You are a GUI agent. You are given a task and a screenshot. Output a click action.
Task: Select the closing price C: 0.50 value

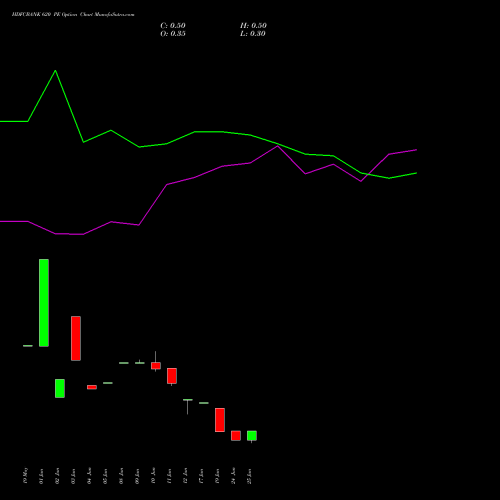coord(173,26)
